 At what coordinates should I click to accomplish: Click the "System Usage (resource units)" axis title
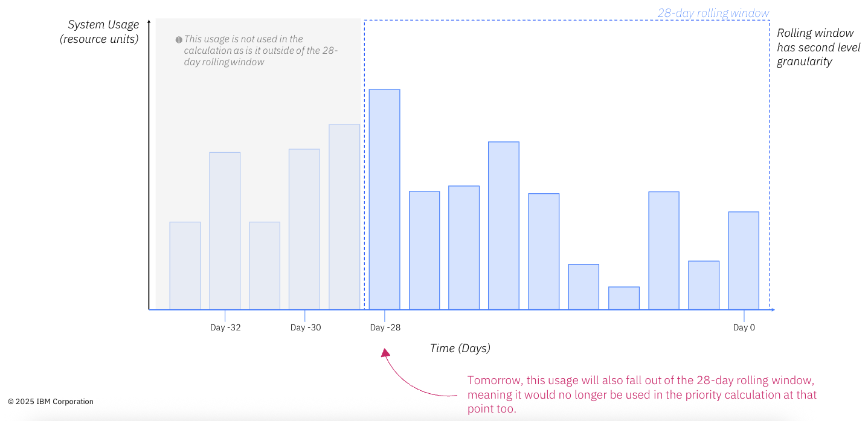pos(100,32)
